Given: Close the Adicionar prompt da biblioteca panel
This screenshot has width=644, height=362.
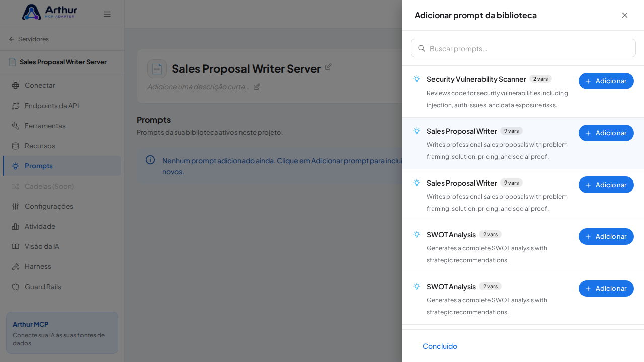Looking at the screenshot, I should pyautogui.click(x=625, y=15).
